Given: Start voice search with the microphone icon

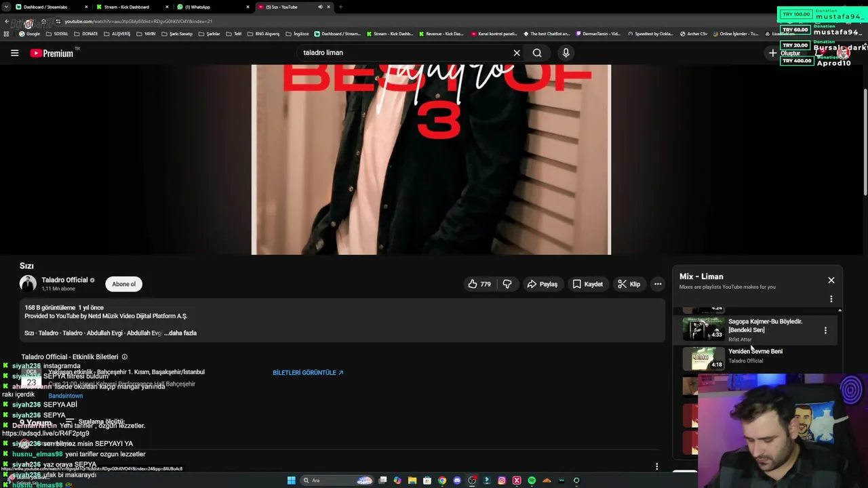Looking at the screenshot, I should 566,53.
